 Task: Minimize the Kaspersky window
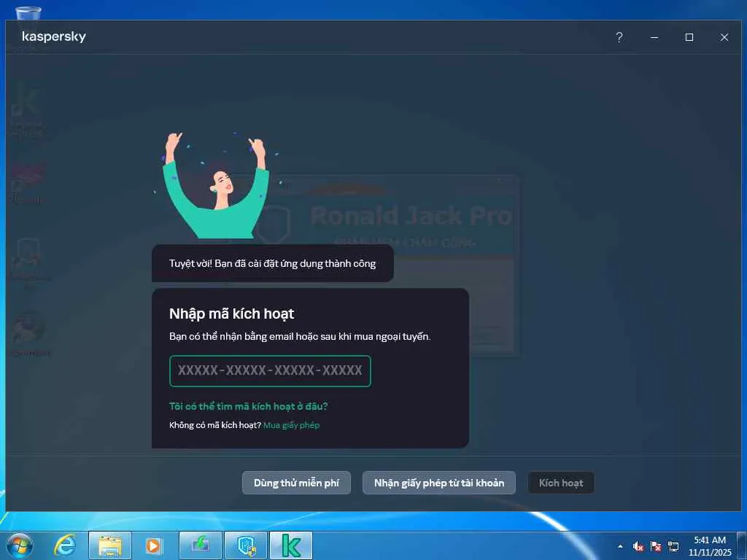[x=654, y=37]
